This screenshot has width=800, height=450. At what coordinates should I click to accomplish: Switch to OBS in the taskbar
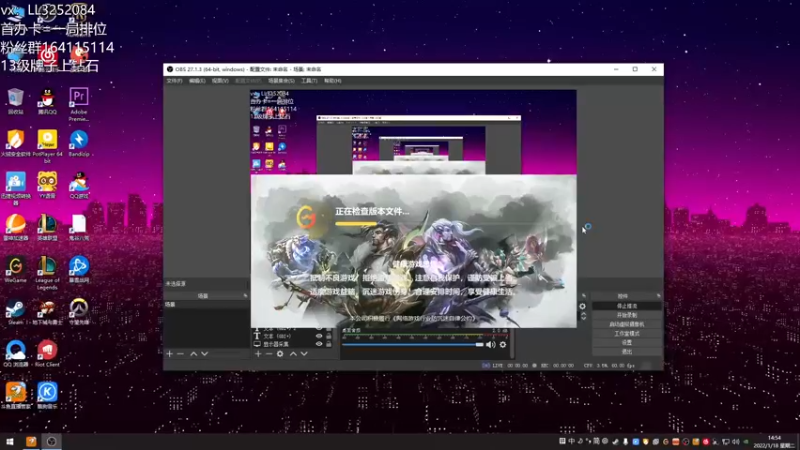tap(52, 441)
